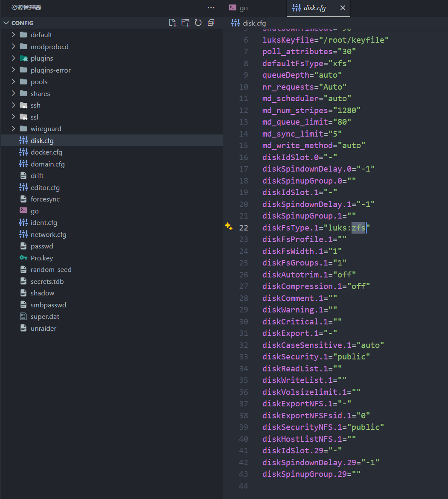Click the go terminal file icon in tree
448x499 pixels.
23,211
